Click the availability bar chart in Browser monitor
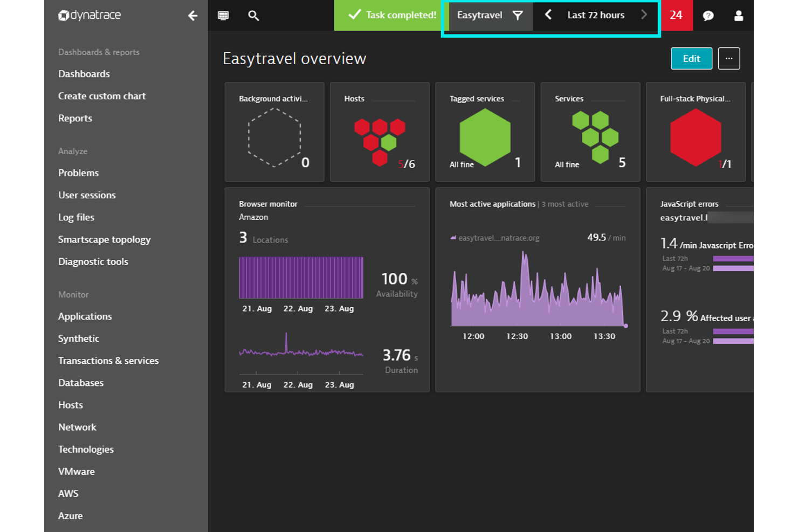This screenshot has width=798, height=532. pos(300,278)
